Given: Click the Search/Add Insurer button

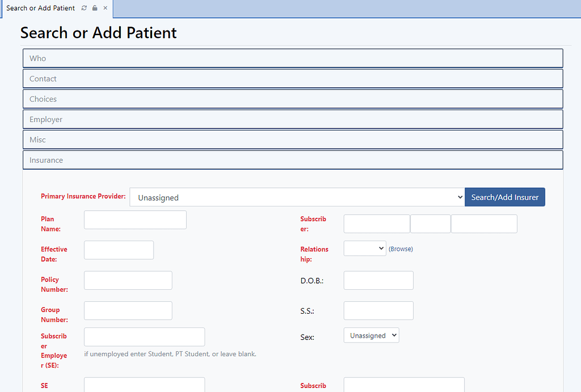Looking at the screenshot, I should pyautogui.click(x=504, y=197).
